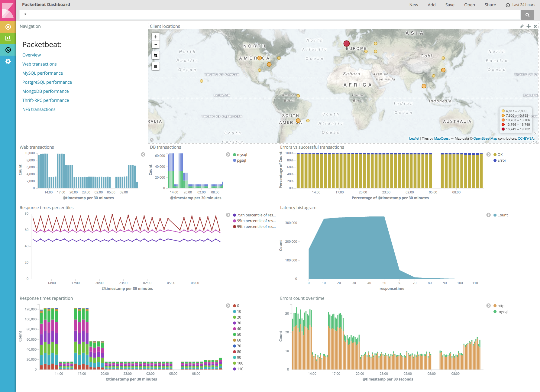The image size is (540, 392).
Task: Open the Share menu
Action: coord(490,5)
